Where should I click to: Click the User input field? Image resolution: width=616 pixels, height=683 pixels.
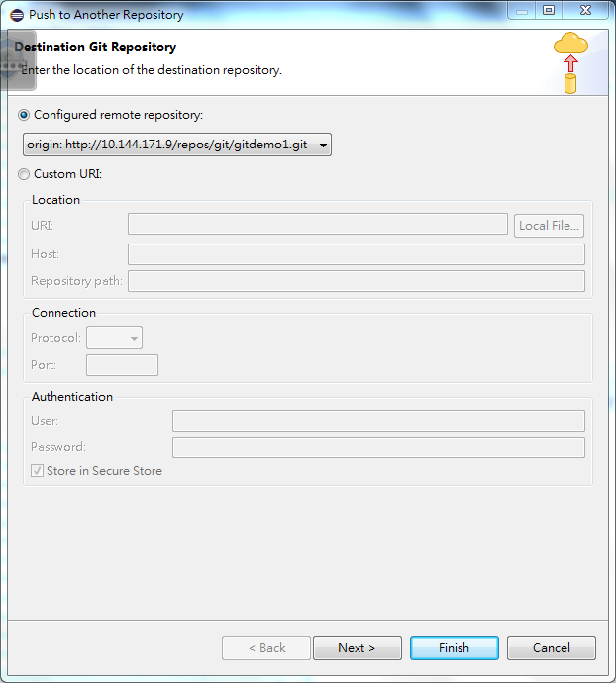378,421
